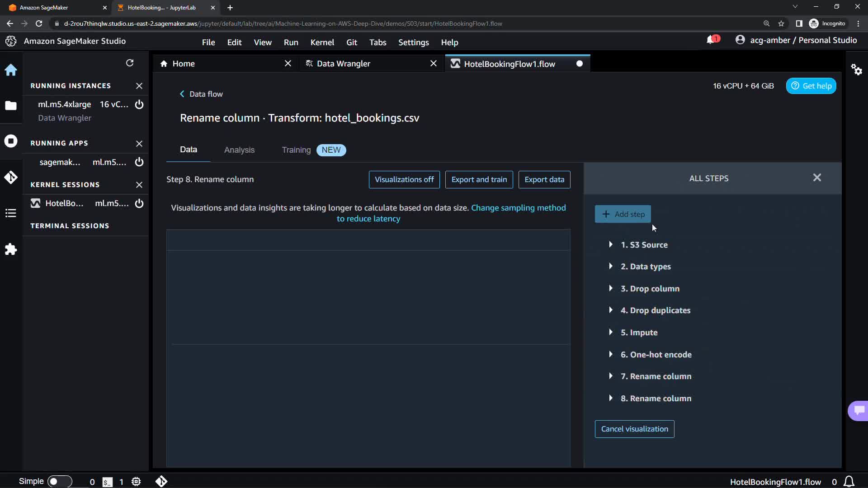Switch to the Analysis tab
This screenshot has height=488, width=868.
239,150
